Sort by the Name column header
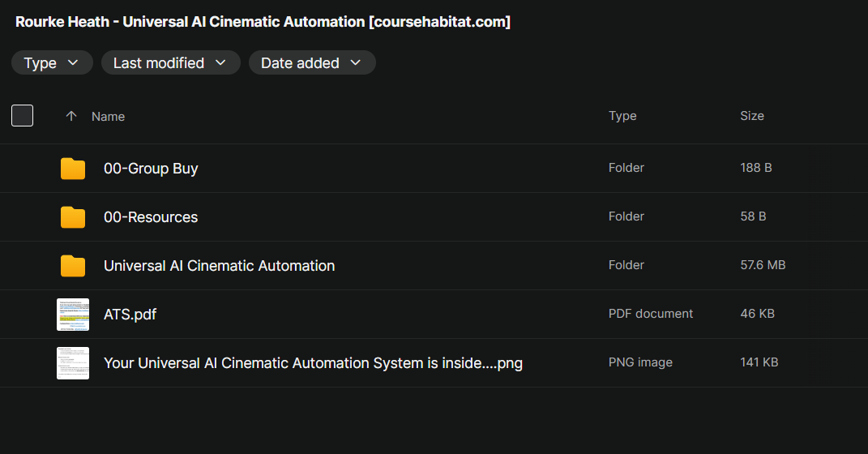The height and width of the screenshot is (454, 868). coord(108,116)
